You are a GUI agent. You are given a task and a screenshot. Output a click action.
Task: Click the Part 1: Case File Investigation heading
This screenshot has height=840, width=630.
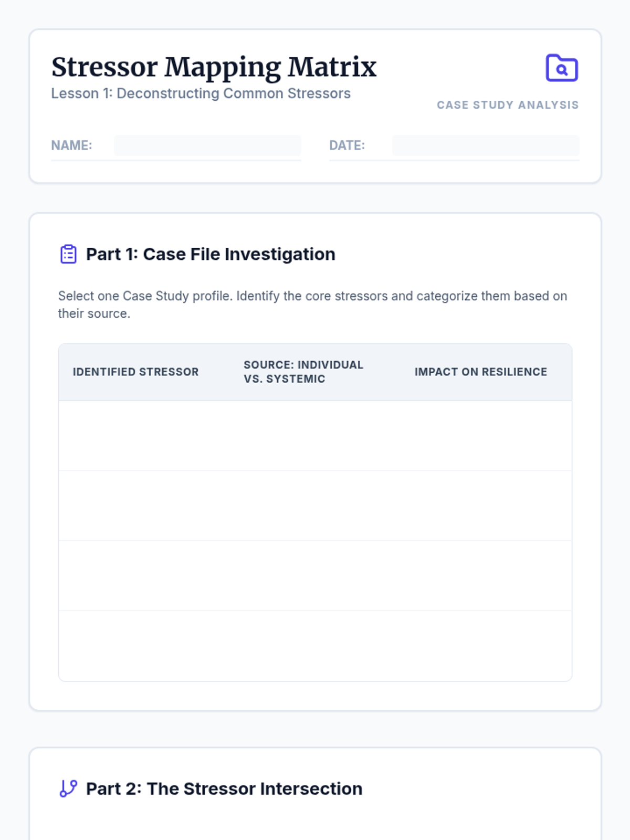tap(210, 254)
